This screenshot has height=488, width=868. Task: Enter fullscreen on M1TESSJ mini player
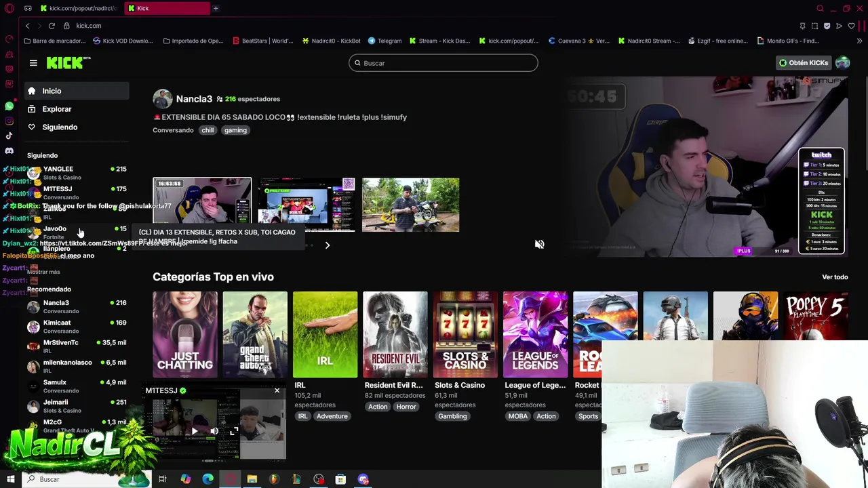pos(234,431)
